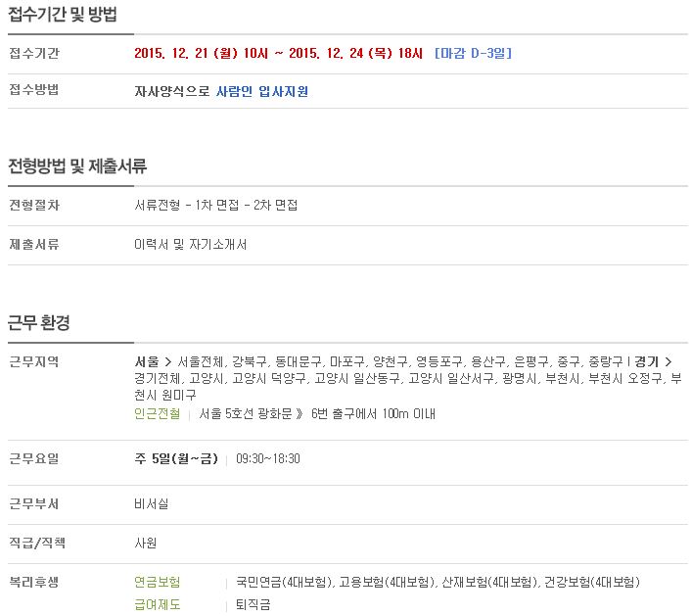Click the 전형방법 및 제출서류 section heading
Image resolution: width=691 pixels, height=616 pixels.
[77, 166]
